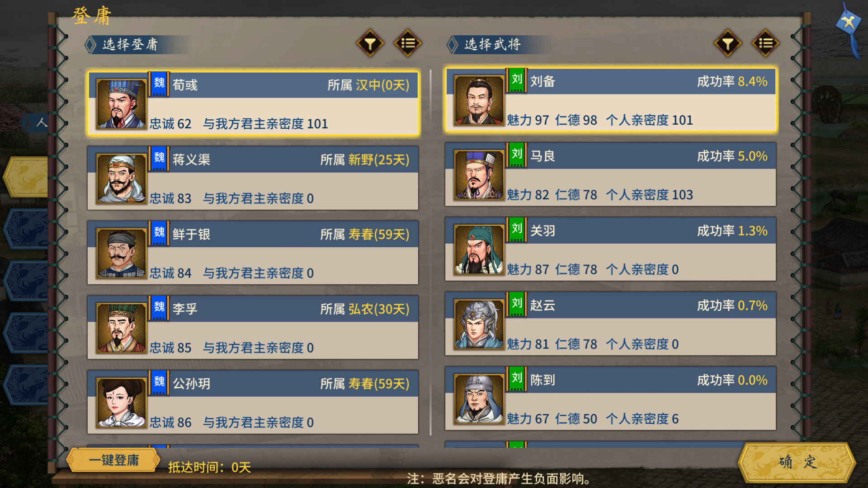Open sort list icon in recruit target panel

pyautogui.click(x=408, y=43)
